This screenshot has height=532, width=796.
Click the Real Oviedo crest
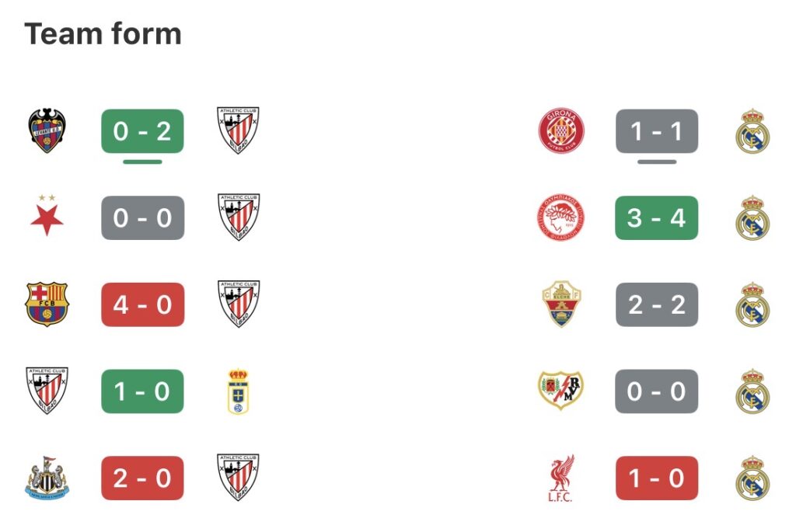(238, 391)
